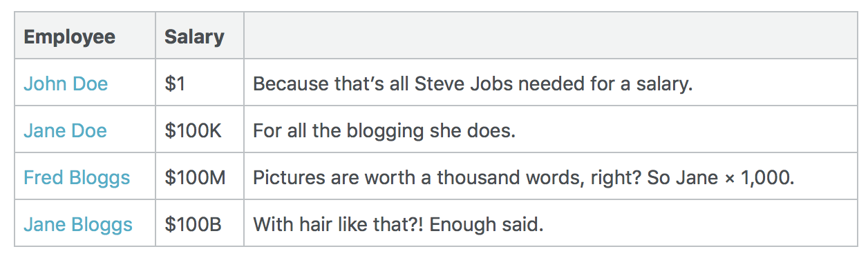Viewport: 868px width, 258px height.
Task: Select the empty third column header
Action: (x=551, y=36)
